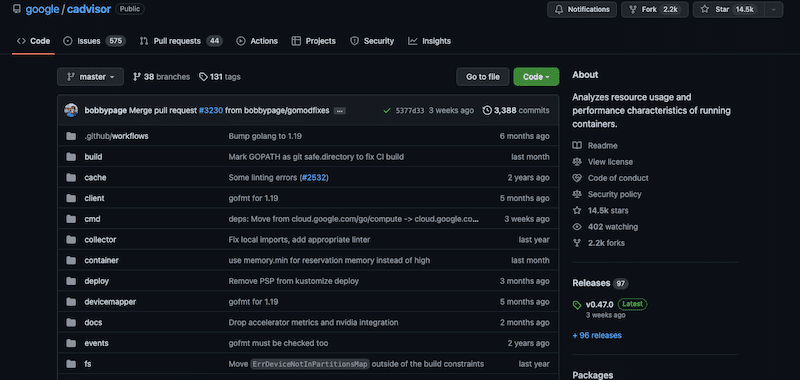Click the eye icon beside 402 watching
This screenshot has width=800, height=380.
click(577, 226)
